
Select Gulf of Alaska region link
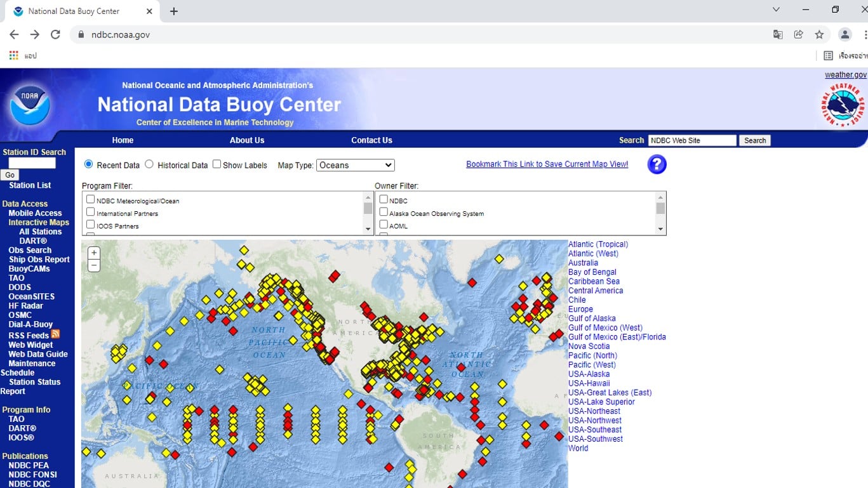[592, 319]
